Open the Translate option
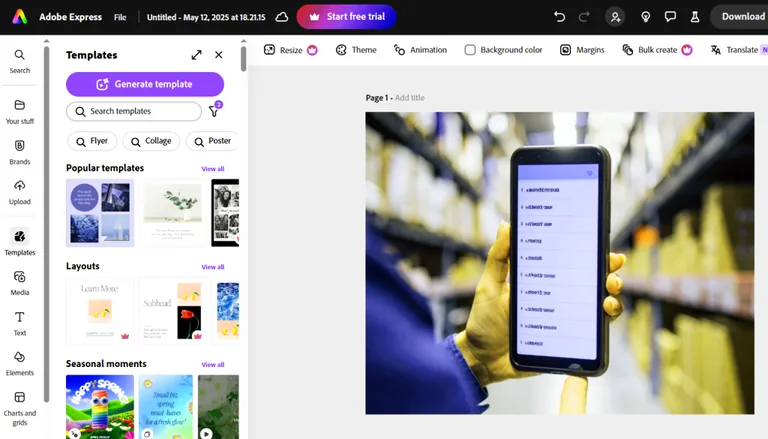The width and height of the screenshot is (768, 439). tap(738, 50)
